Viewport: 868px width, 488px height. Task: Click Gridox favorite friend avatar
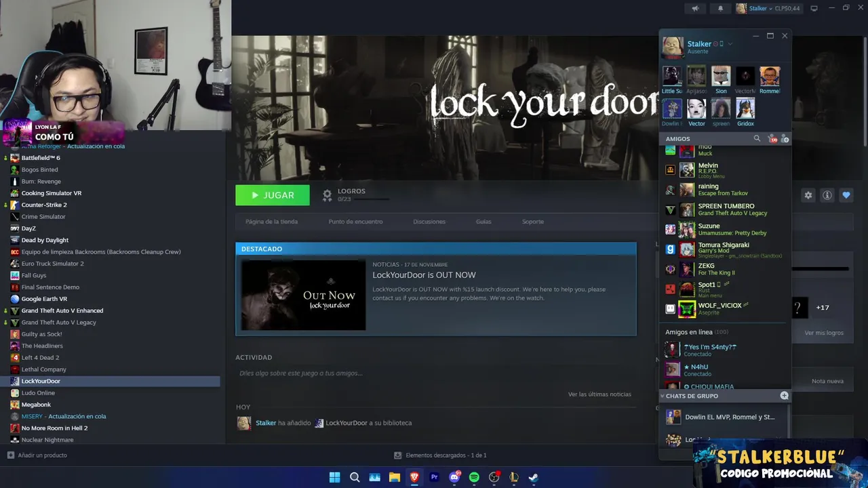tap(745, 108)
